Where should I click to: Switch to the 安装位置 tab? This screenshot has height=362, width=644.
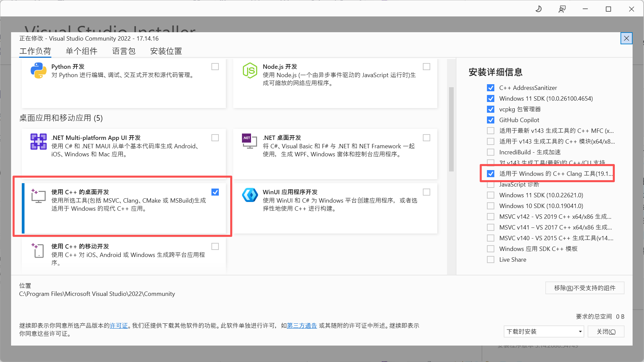coord(166,51)
